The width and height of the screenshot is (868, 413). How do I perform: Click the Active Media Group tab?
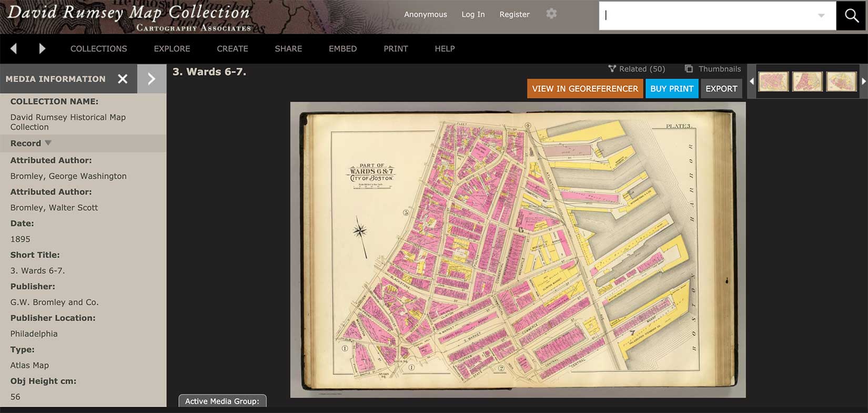[223, 401]
